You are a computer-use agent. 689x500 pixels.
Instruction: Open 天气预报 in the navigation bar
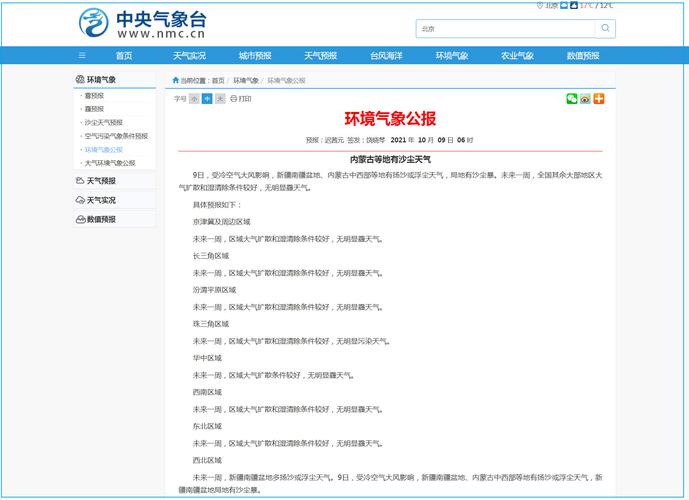pyautogui.click(x=321, y=55)
